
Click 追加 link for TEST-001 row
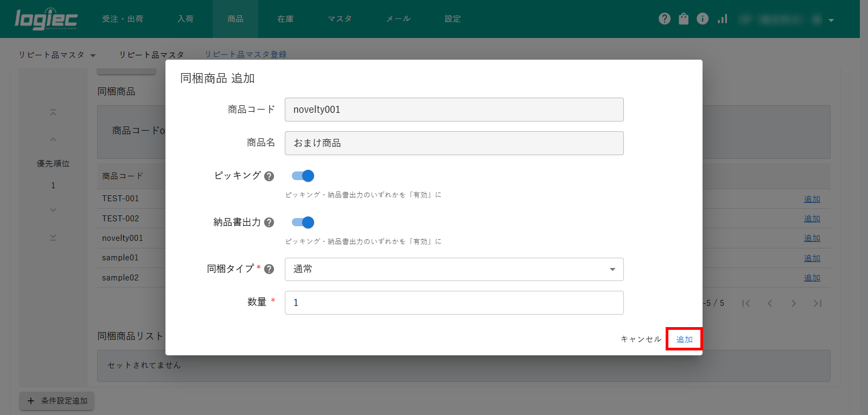point(812,199)
